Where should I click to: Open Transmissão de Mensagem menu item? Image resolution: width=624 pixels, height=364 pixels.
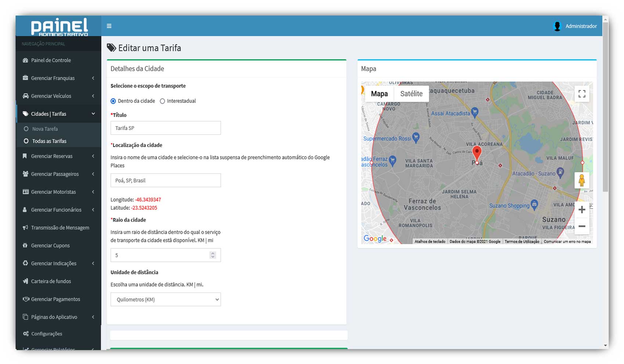[59, 228]
